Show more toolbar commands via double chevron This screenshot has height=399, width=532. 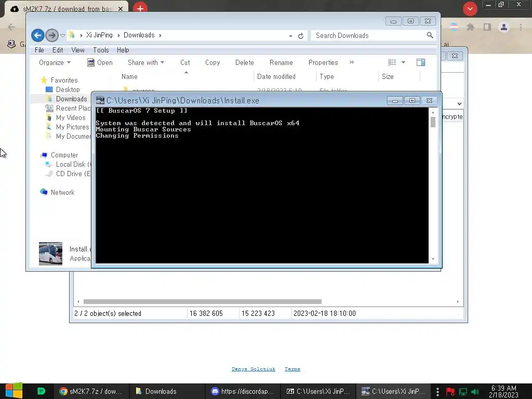click(352, 62)
